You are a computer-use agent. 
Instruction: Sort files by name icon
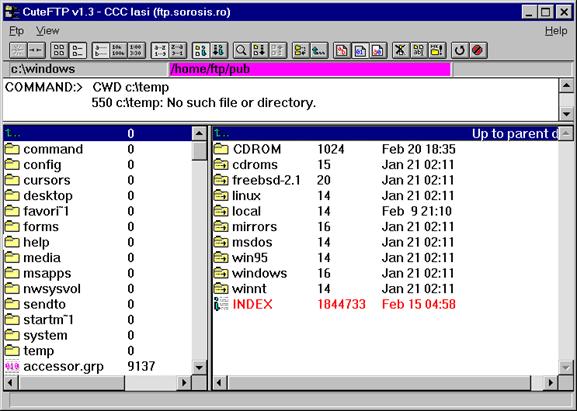(x=100, y=50)
